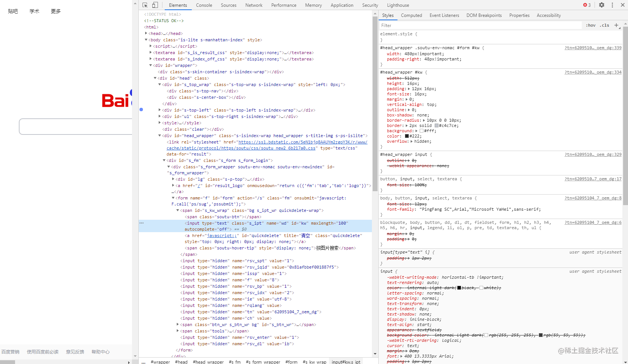Collapse the form#form node
The image size is (628, 364).
click(x=173, y=198)
